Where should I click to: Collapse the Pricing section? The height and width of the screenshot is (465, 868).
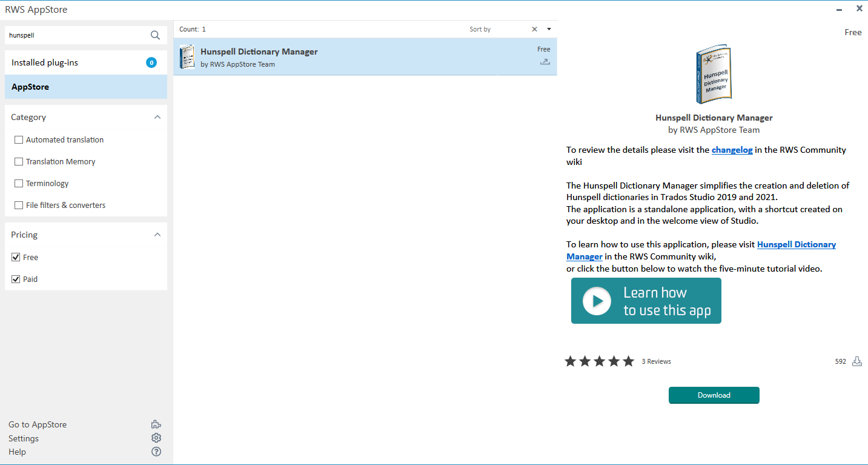(157, 235)
